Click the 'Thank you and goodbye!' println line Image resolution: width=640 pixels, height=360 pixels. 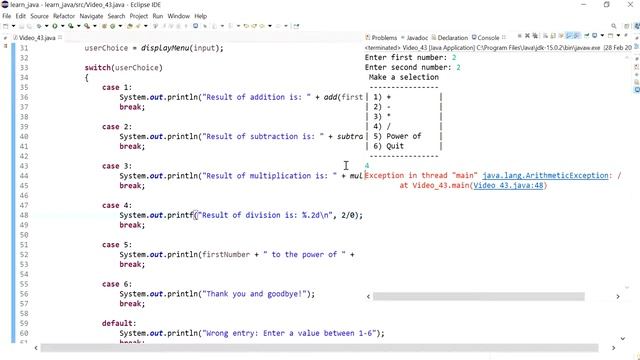pos(217,294)
